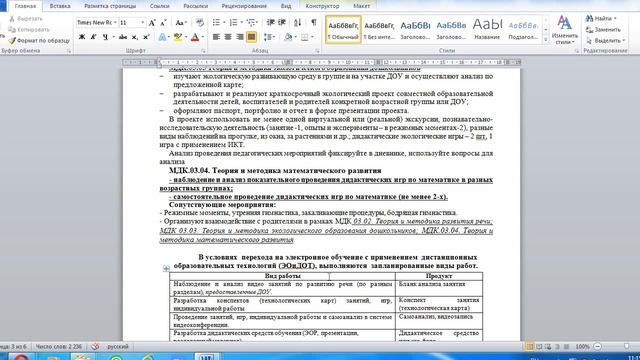Screen dimensions: 640x360
Task: Activate Format Painter (Формат по образцу)
Action: coord(39,40)
